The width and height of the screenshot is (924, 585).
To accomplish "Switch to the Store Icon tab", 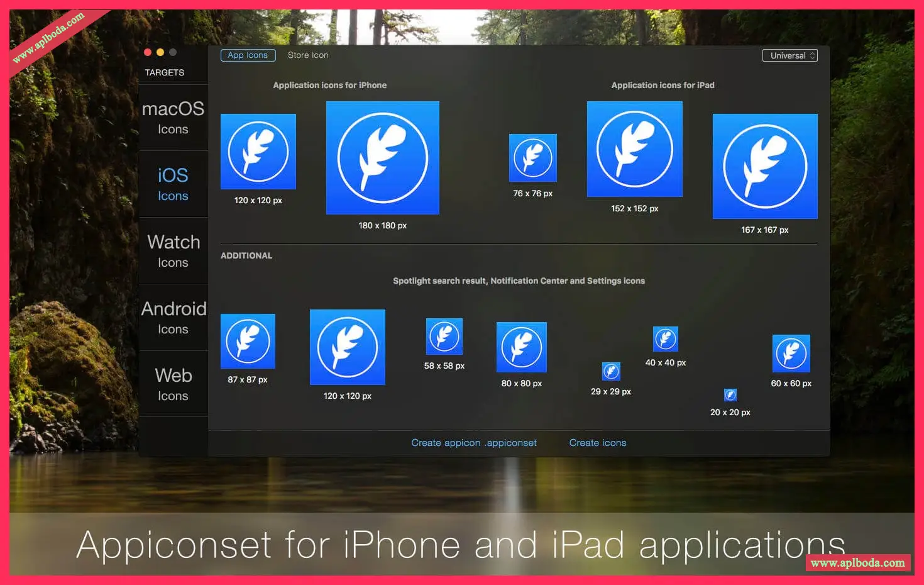I will (308, 55).
